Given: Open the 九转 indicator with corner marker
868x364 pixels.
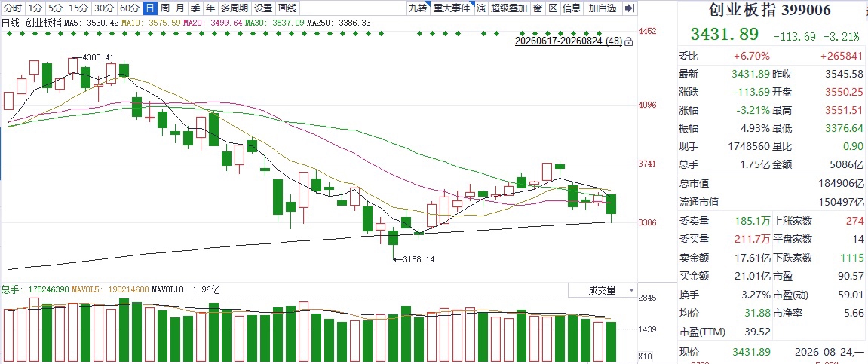Looking at the screenshot, I should click(417, 8).
